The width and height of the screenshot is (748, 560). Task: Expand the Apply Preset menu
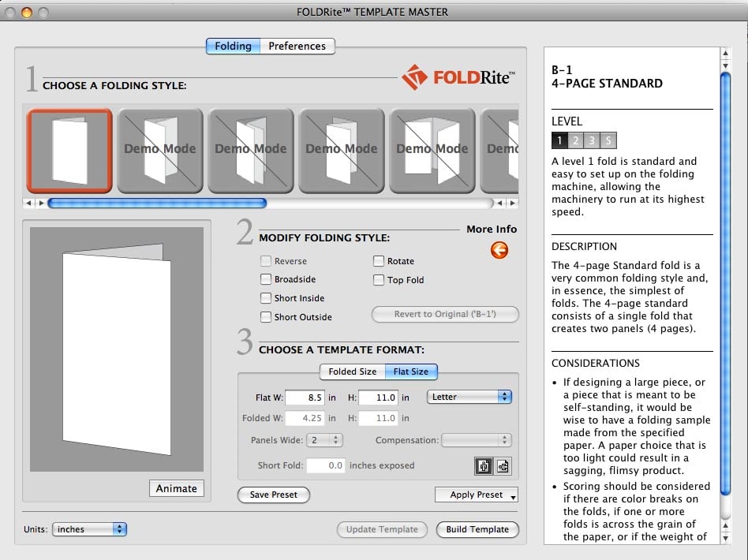[477, 495]
